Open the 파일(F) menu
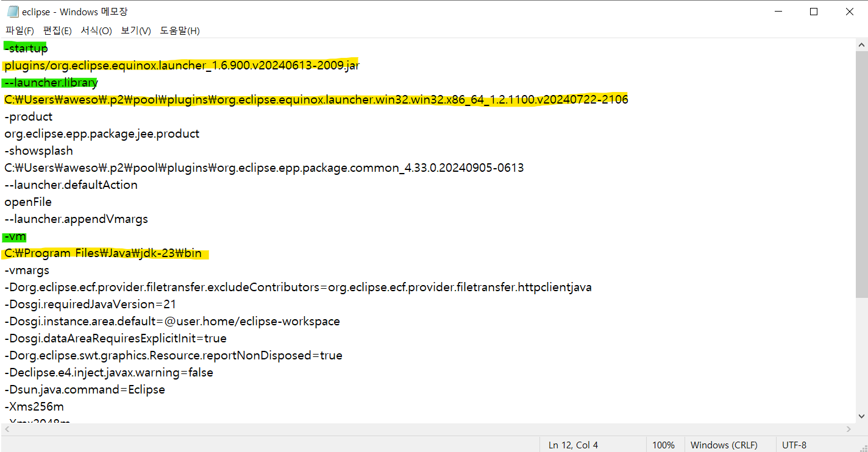Image resolution: width=868 pixels, height=452 pixels. coord(20,30)
